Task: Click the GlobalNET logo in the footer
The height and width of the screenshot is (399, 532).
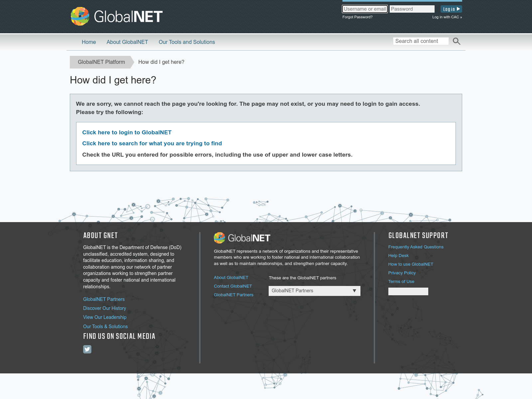Action: (x=242, y=238)
